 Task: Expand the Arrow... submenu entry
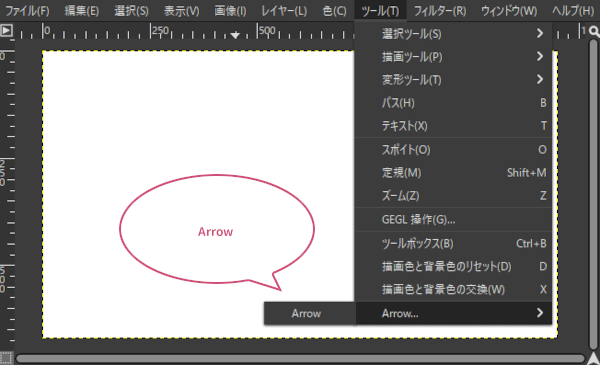click(x=453, y=313)
